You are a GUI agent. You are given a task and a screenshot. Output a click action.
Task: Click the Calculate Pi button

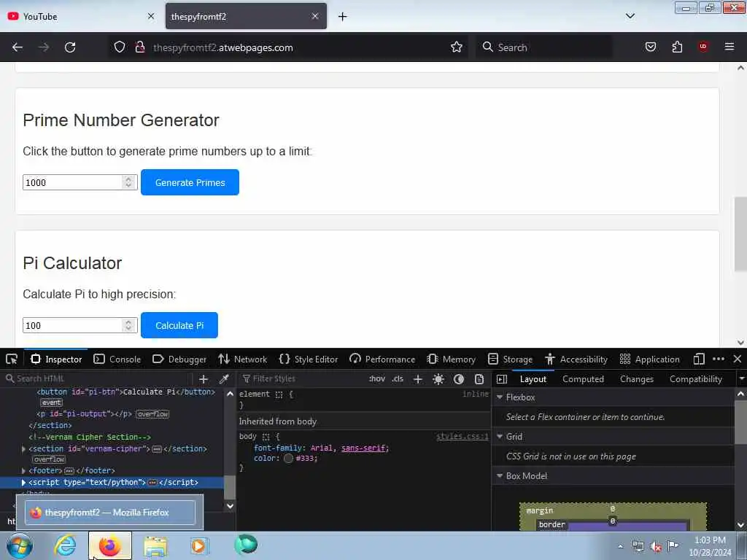pyautogui.click(x=179, y=325)
